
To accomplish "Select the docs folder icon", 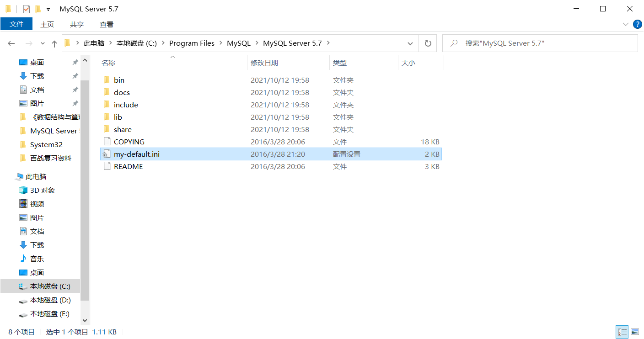I will point(107,92).
